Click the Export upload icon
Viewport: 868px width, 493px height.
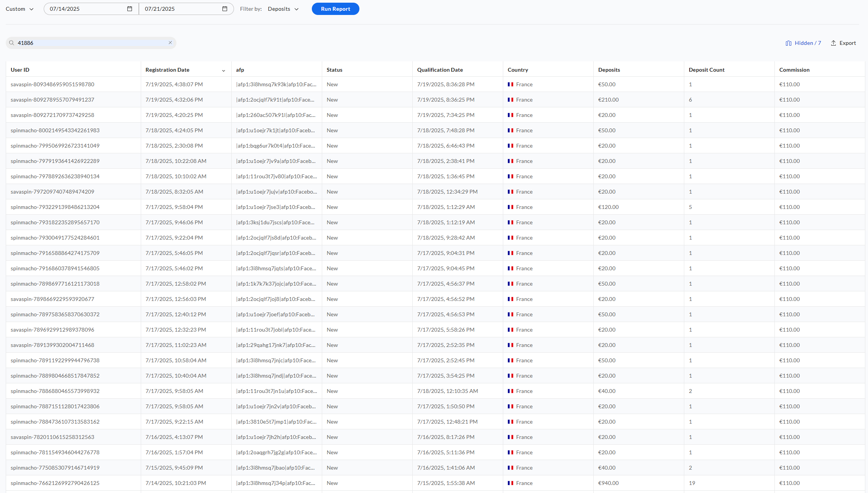pos(833,43)
